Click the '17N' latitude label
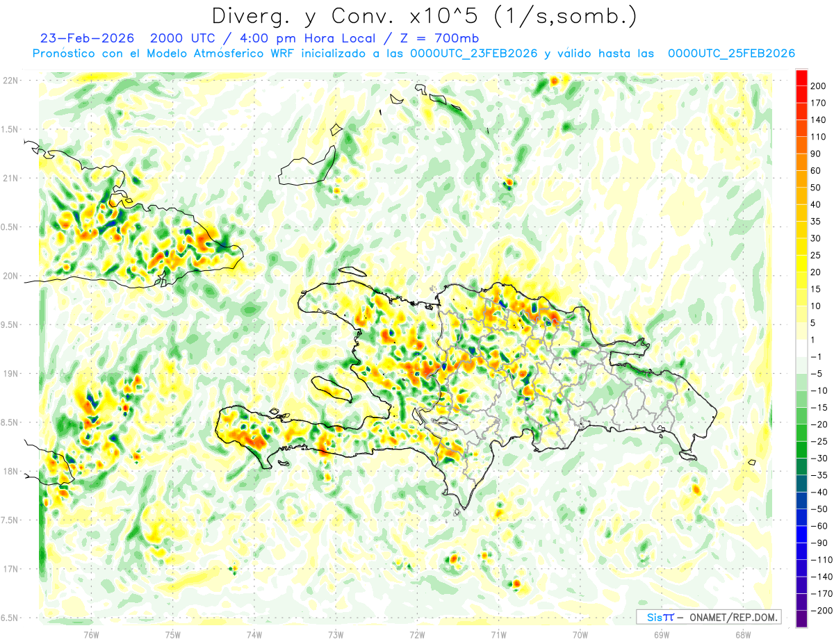This screenshot has height=644, width=834. [x=10, y=570]
